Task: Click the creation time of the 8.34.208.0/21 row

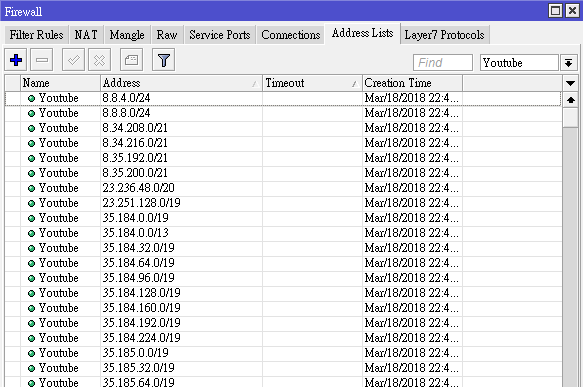Action: (411, 128)
